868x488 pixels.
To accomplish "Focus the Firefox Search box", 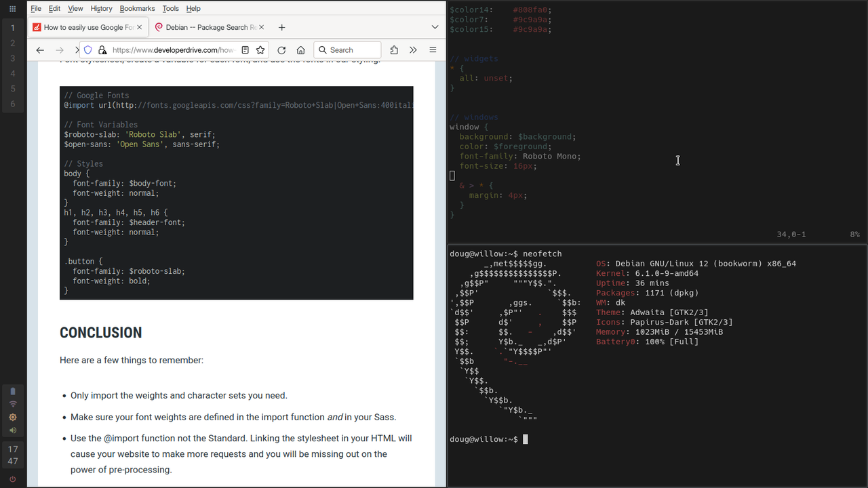I will (x=347, y=50).
